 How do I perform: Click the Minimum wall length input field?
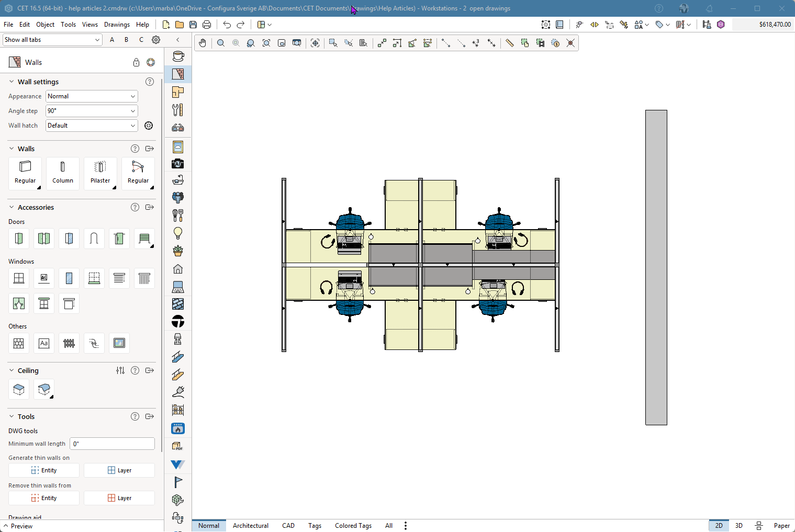(x=112, y=444)
